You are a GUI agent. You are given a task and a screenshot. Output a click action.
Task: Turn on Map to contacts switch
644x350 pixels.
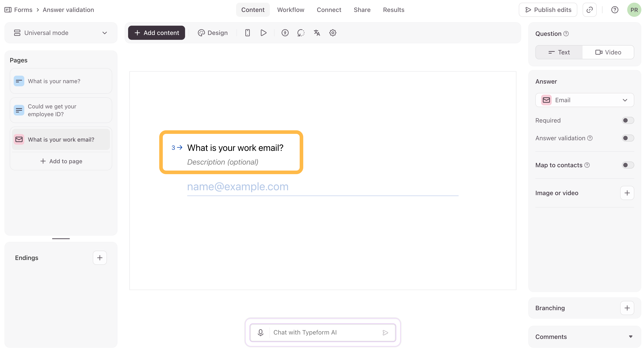[627, 165]
